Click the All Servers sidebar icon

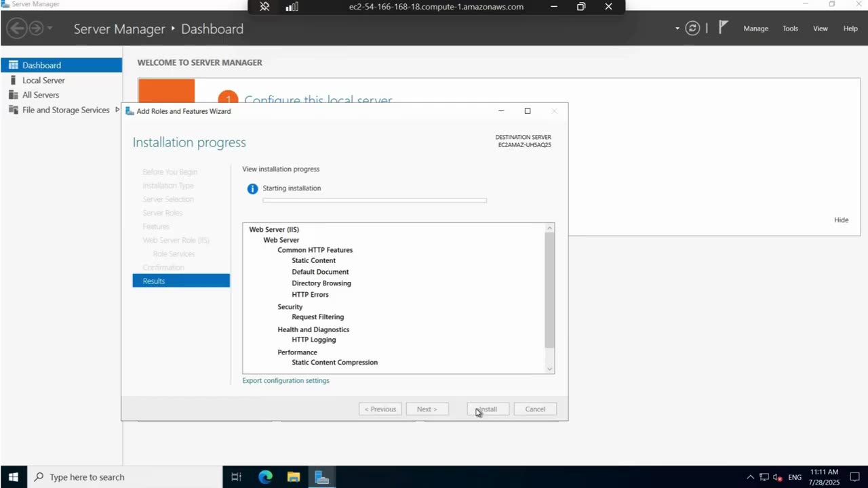(x=13, y=95)
